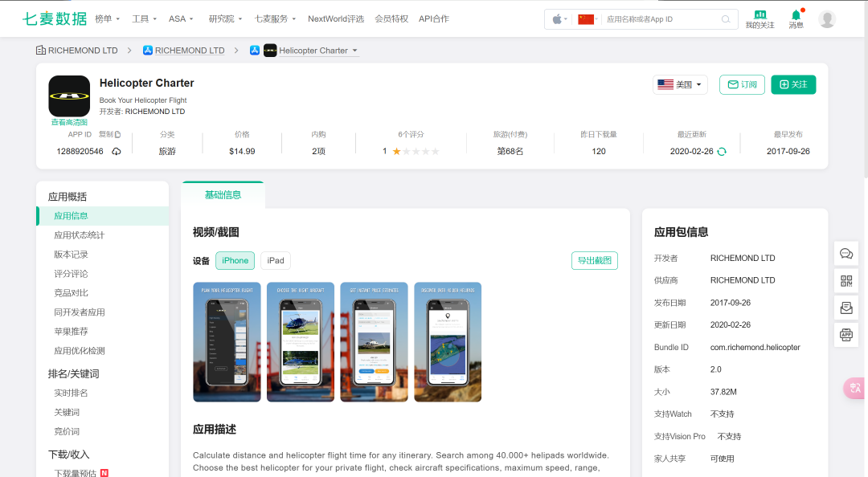Click the Helicopter Charter app icon

69,96
